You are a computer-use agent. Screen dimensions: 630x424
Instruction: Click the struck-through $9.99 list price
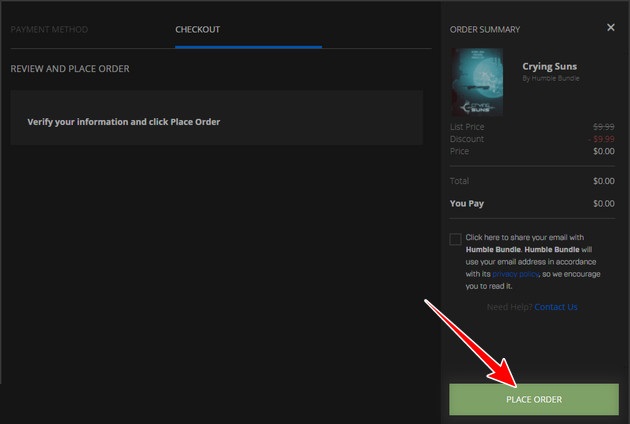(x=603, y=127)
